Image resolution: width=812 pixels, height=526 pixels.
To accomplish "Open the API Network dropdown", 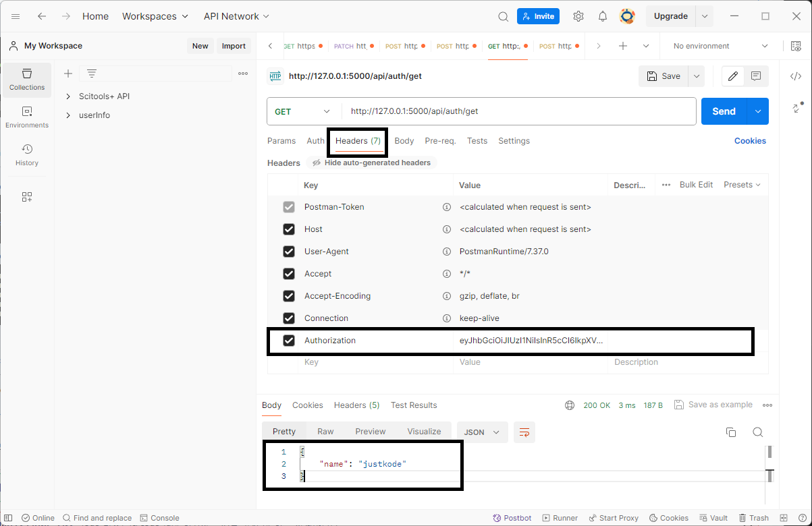I will tap(236, 16).
